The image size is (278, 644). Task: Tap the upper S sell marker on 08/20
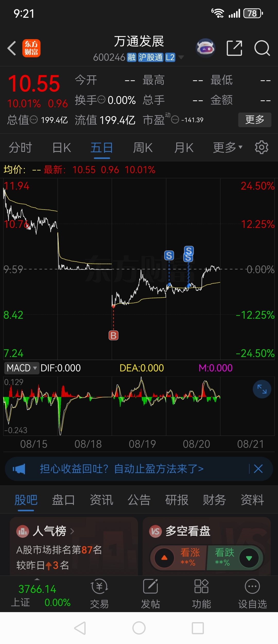[x=189, y=251]
